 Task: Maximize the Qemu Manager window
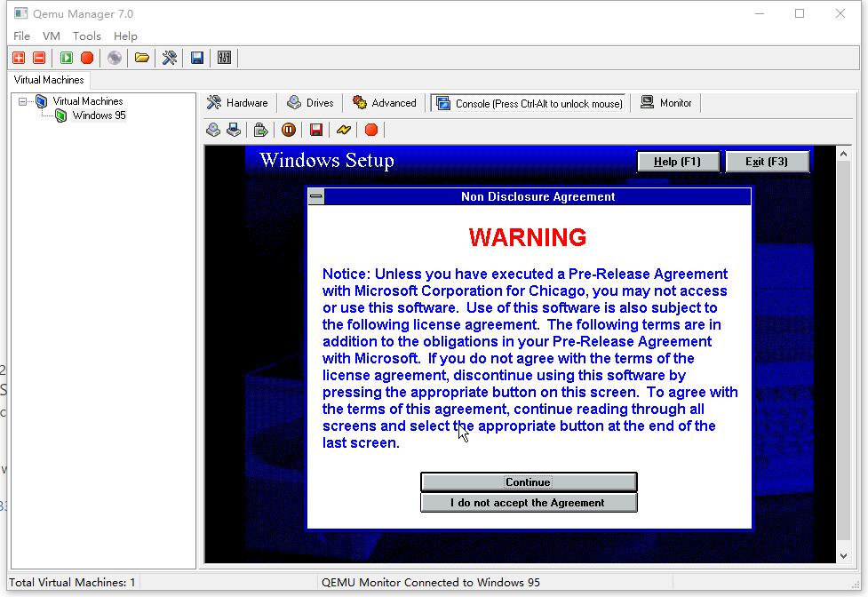click(800, 13)
